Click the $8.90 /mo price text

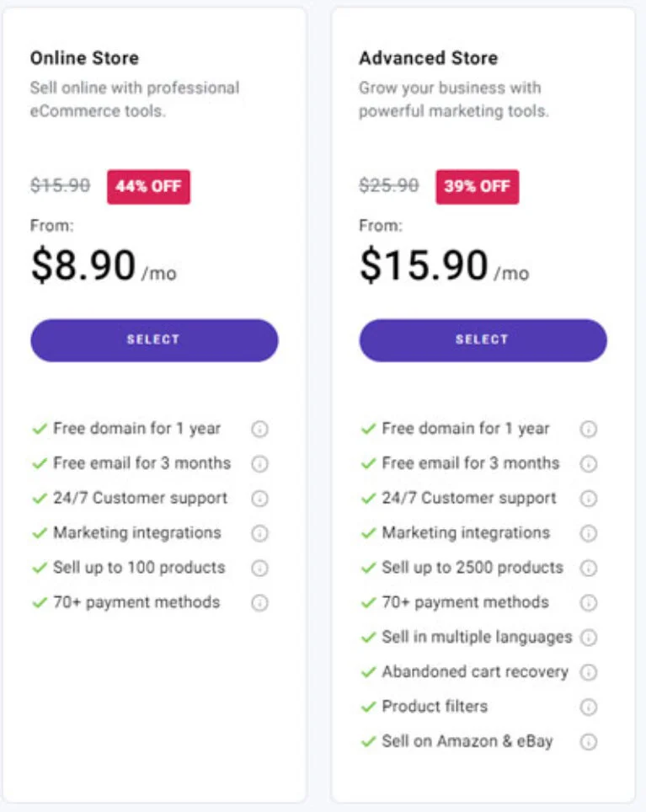[104, 265]
